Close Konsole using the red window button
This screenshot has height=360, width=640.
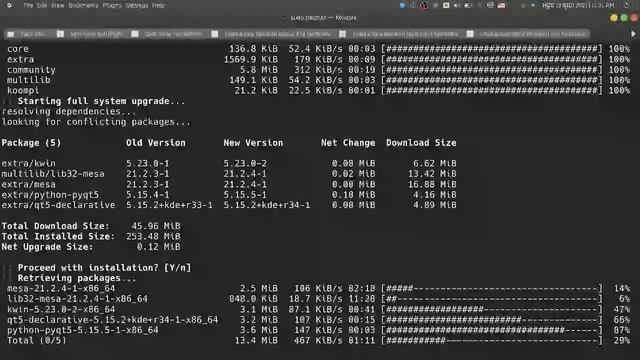click(x=634, y=18)
